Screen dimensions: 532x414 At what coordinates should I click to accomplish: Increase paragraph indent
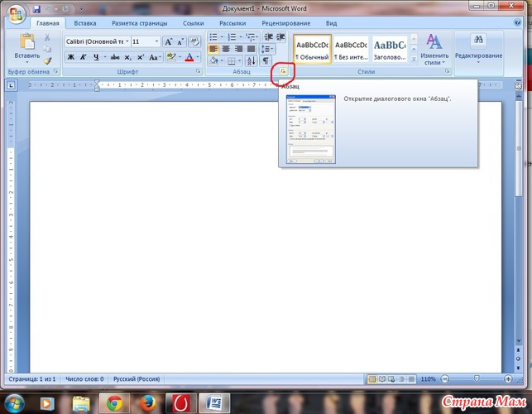click(x=280, y=37)
